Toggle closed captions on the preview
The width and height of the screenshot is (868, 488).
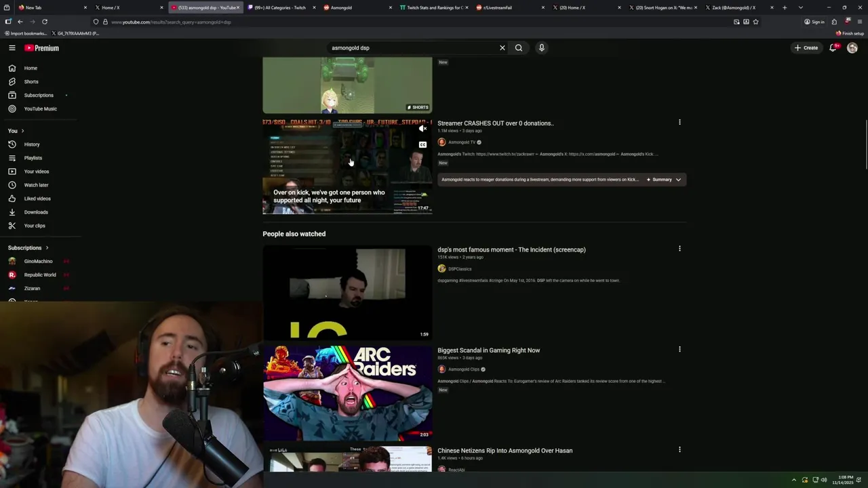[x=422, y=144]
